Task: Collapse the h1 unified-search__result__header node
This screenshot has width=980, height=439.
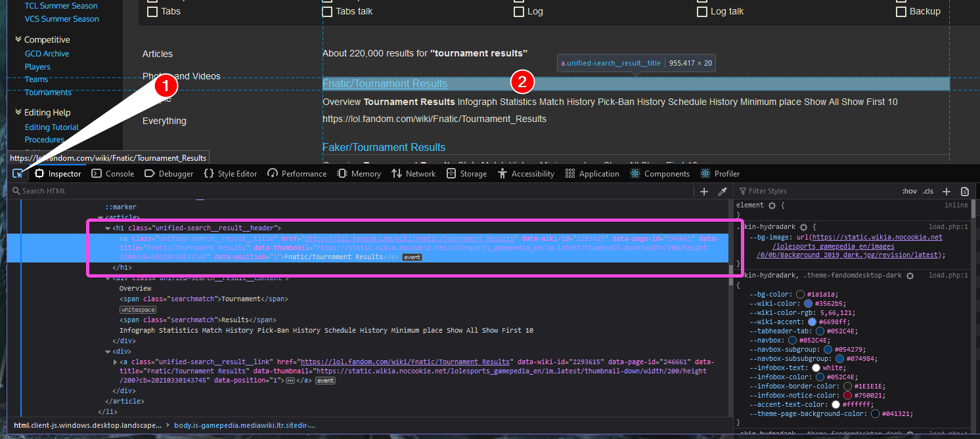Action: tap(108, 228)
